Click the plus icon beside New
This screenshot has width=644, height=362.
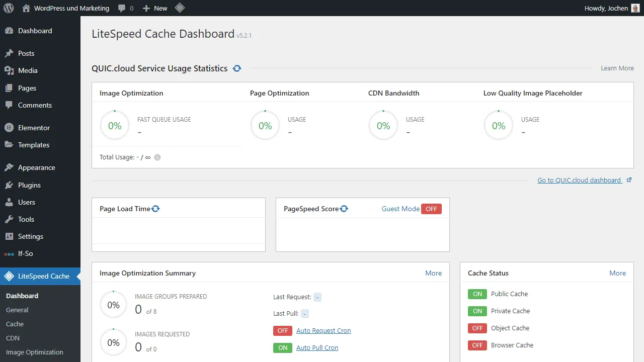[x=146, y=8]
